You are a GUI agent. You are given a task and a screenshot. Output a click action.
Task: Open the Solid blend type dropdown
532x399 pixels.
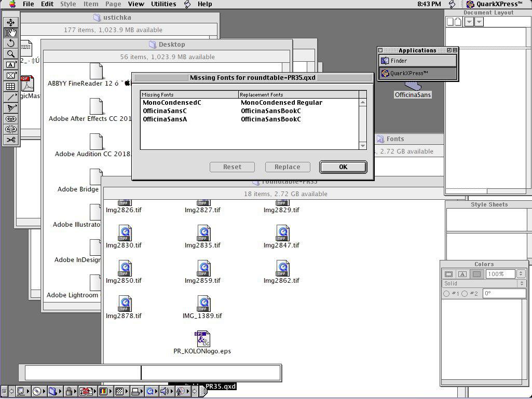(484, 284)
